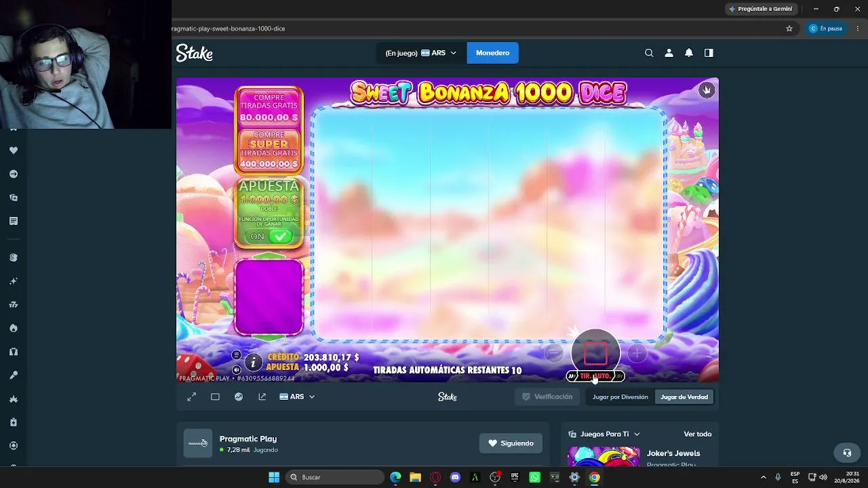Screen dimensions: 868x488
Task: Open game in popout window icon
Action: [262, 396]
